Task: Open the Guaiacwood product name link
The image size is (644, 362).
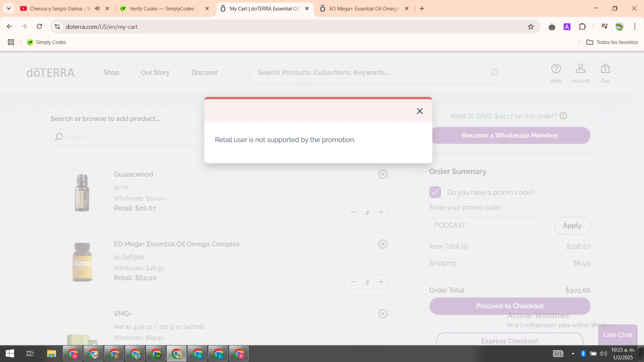Action: point(134,174)
